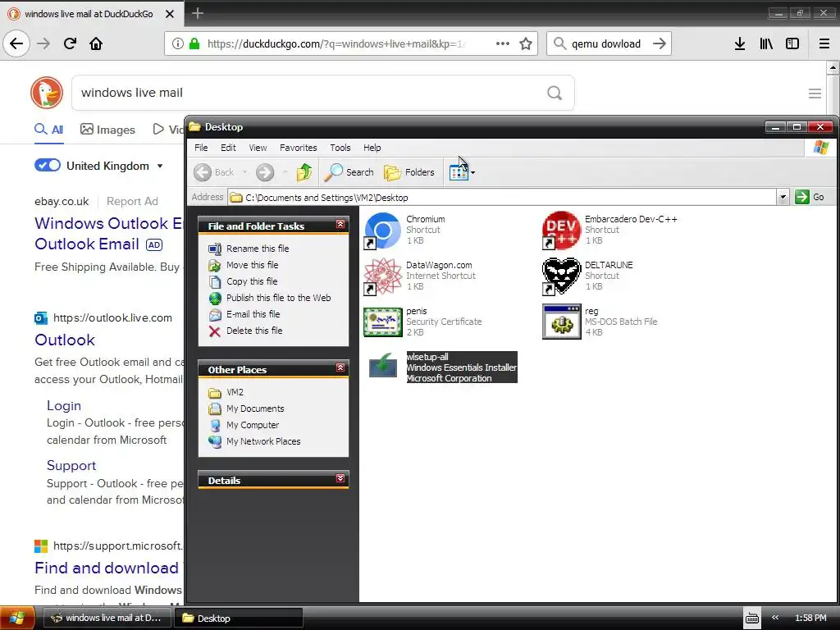840x630 pixels.
Task: Click E-mail this file task
Action: (253, 314)
